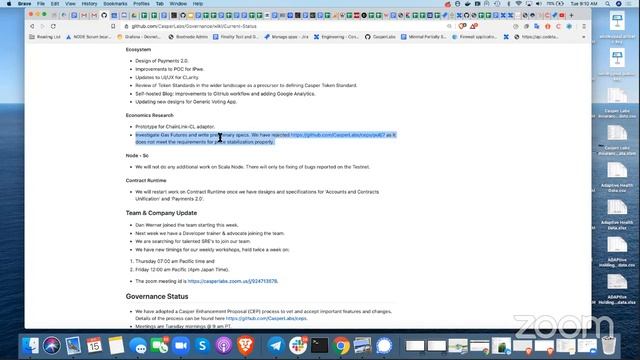
Task: Launch Siri from the dock
Action: [51, 346]
